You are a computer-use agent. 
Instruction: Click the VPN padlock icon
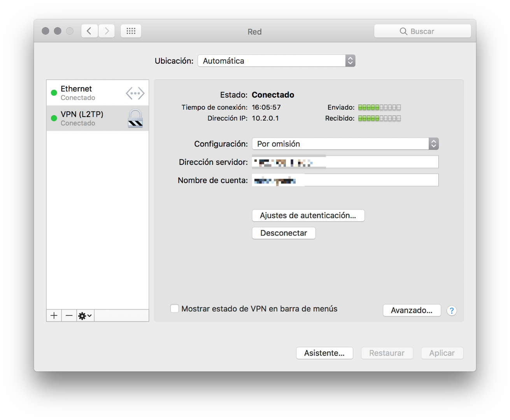coord(135,118)
